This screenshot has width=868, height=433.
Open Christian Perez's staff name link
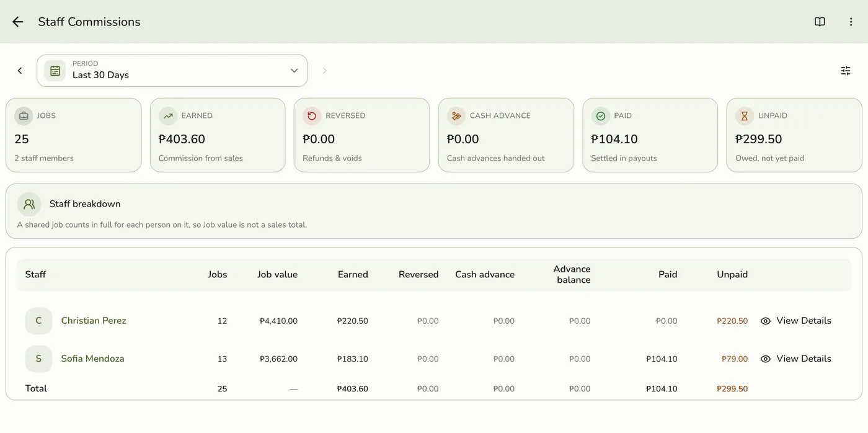click(x=94, y=321)
